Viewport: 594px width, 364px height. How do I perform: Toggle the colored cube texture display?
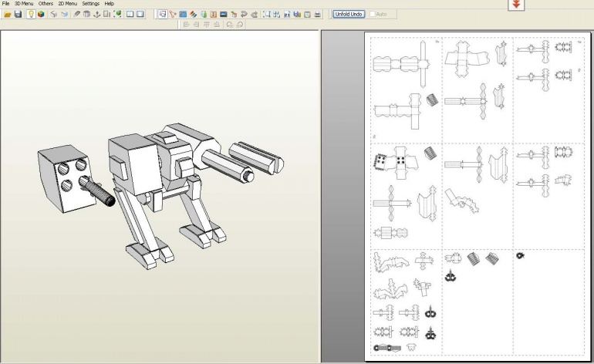(x=41, y=15)
